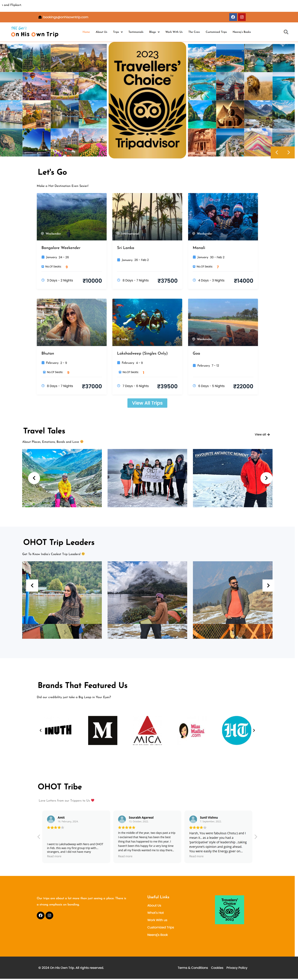Open the Privacy Policy footer link
The height and width of the screenshot is (980, 298).
tap(237, 967)
